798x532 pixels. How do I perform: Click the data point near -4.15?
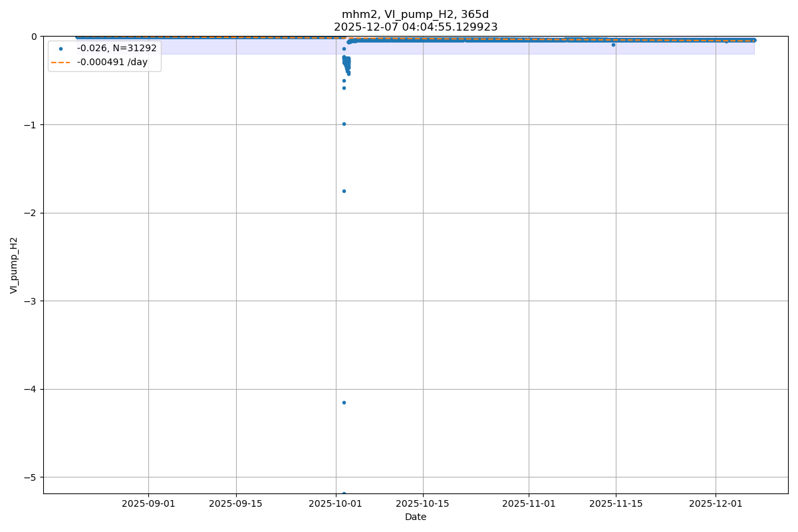click(x=344, y=402)
